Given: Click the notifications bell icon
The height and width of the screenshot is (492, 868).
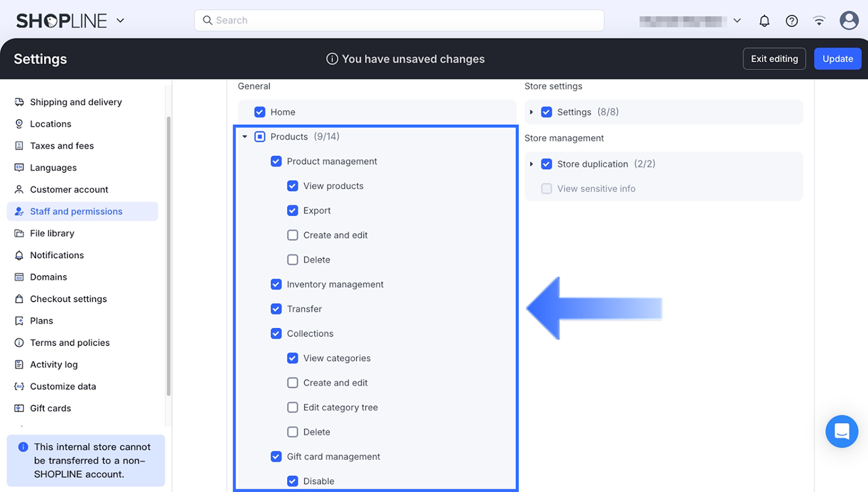Looking at the screenshot, I should (x=764, y=21).
